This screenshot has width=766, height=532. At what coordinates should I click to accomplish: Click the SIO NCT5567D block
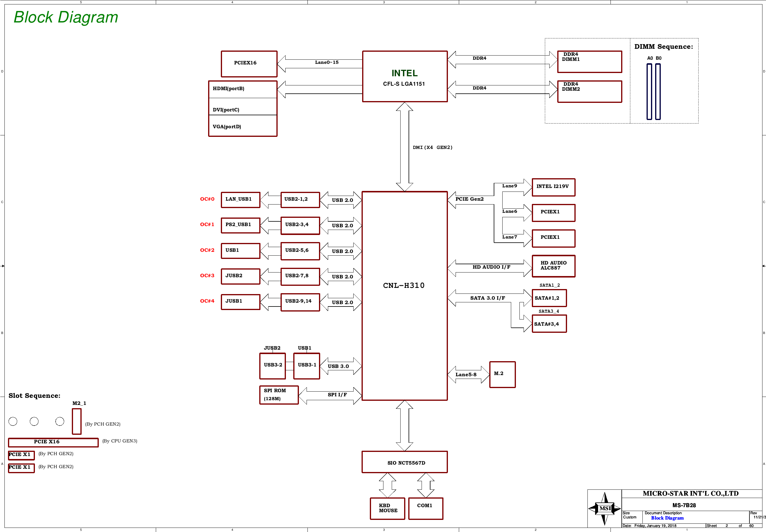[404, 462]
